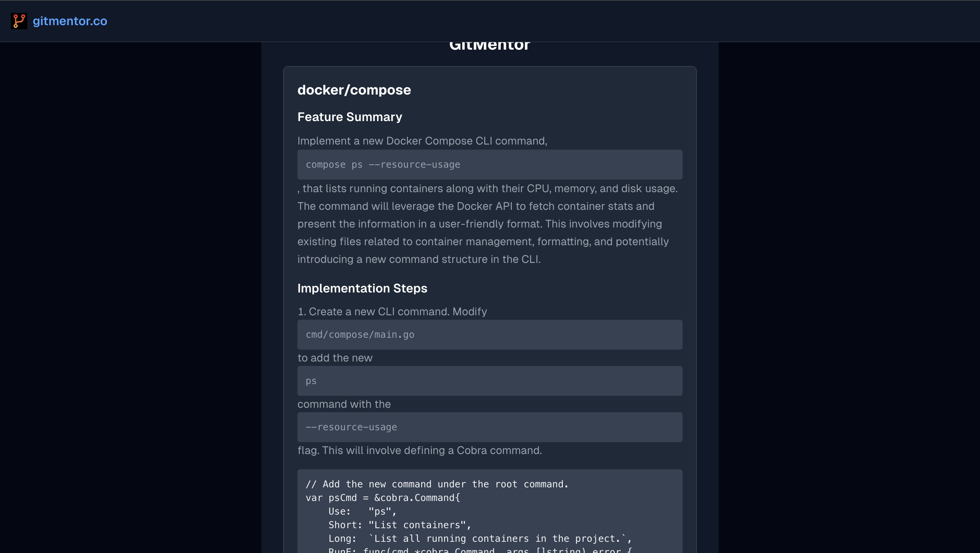Click the Feature Summary heading

point(349,117)
